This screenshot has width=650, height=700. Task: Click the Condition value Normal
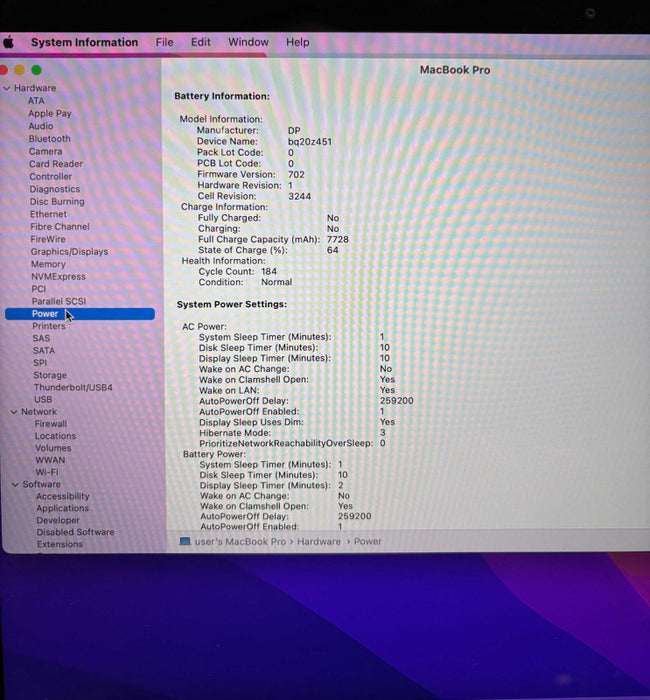276,282
